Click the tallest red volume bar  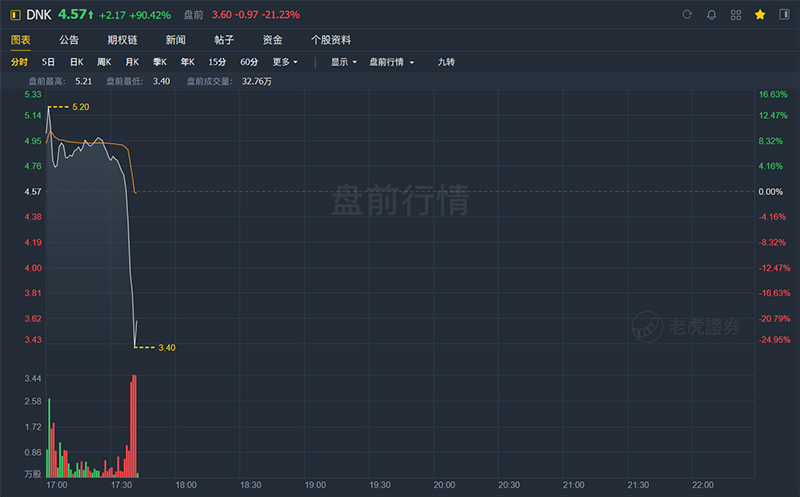click(134, 427)
